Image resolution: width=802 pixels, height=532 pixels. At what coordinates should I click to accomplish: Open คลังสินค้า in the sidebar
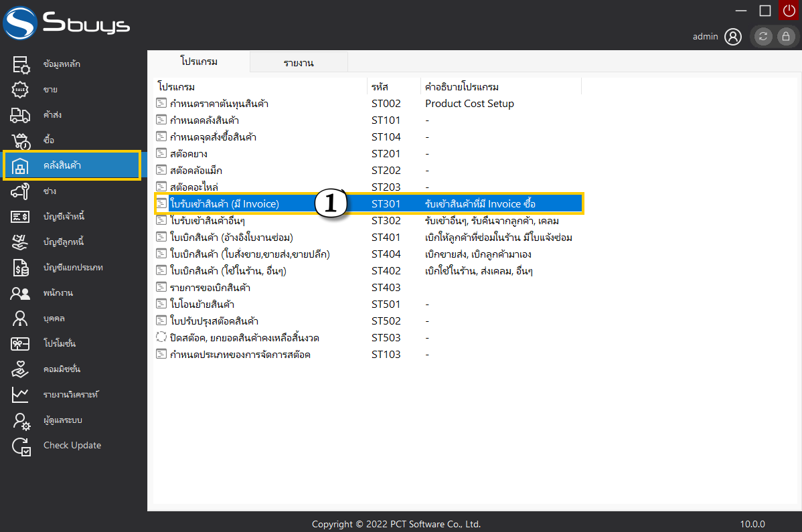click(x=72, y=165)
